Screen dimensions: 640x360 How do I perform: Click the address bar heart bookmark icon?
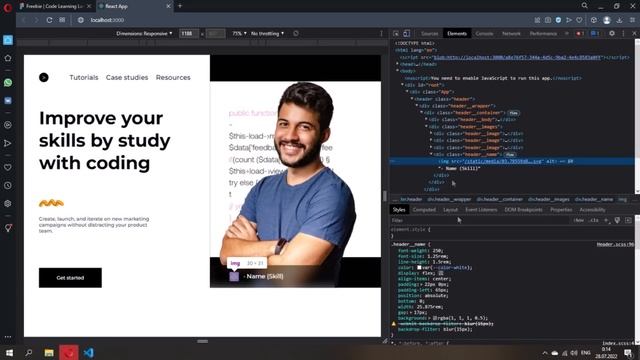click(x=579, y=20)
